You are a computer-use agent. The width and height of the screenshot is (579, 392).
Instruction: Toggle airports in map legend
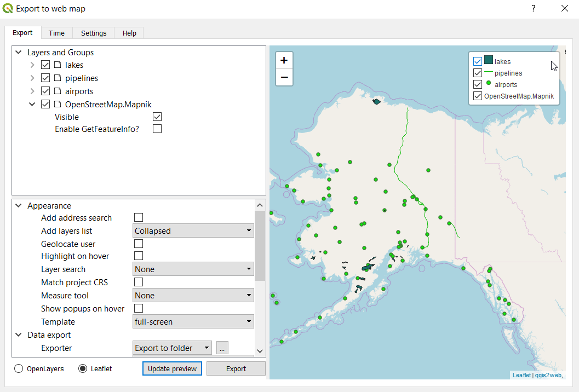[478, 84]
